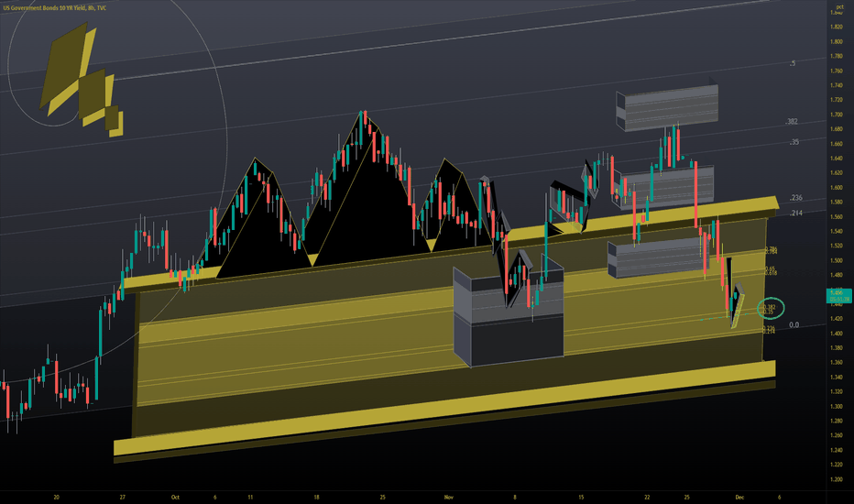Click the 1.360 price axis label
Viewport: 854px width, 504px height.
[x=836, y=362]
